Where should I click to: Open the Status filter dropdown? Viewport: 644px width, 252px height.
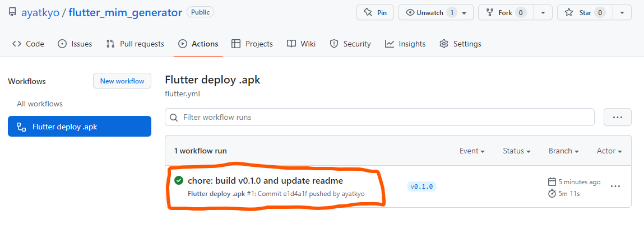pos(517,151)
